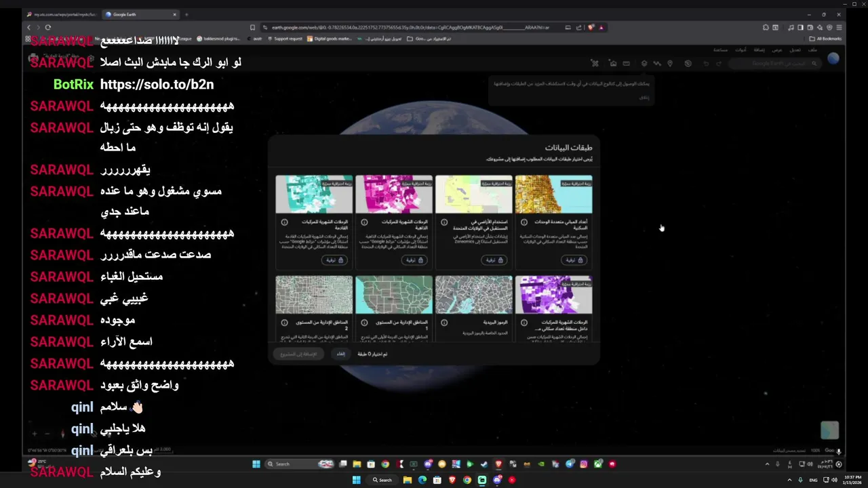Show info for 'الرحلات الشهرية للمركبات الذاهبة' layer
The width and height of the screenshot is (868, 488).
[x=364, y=222]
